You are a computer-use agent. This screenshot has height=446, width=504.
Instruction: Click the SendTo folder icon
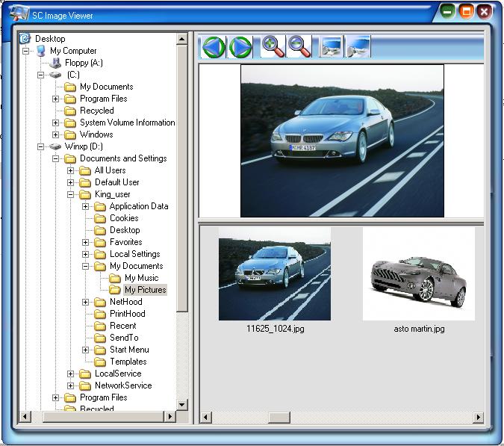click(100, 338)
